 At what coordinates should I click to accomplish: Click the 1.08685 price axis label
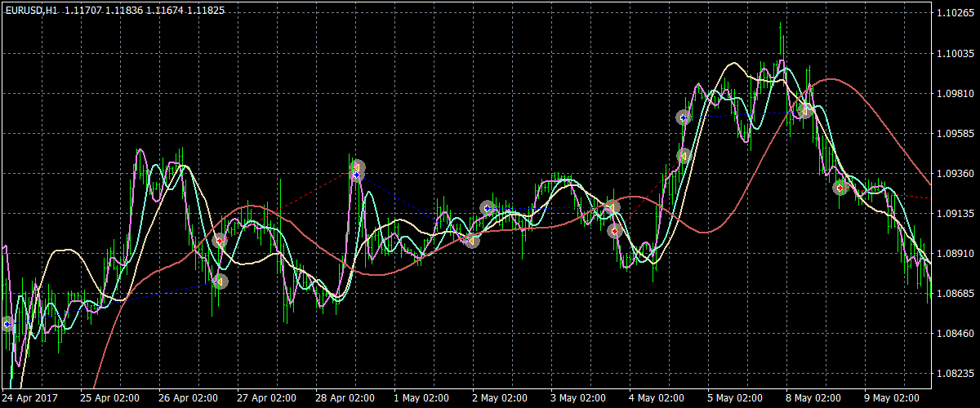[x=955, y=293]
